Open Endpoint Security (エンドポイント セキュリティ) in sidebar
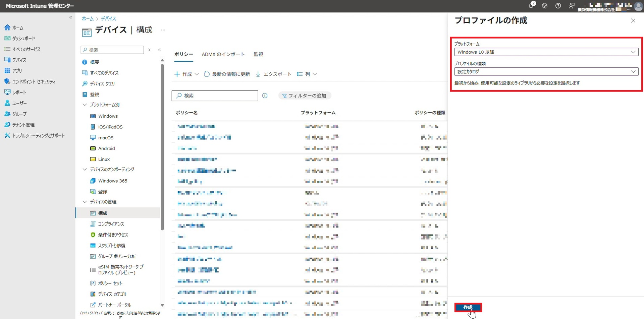Screen dimensions: 644x319 34,81
